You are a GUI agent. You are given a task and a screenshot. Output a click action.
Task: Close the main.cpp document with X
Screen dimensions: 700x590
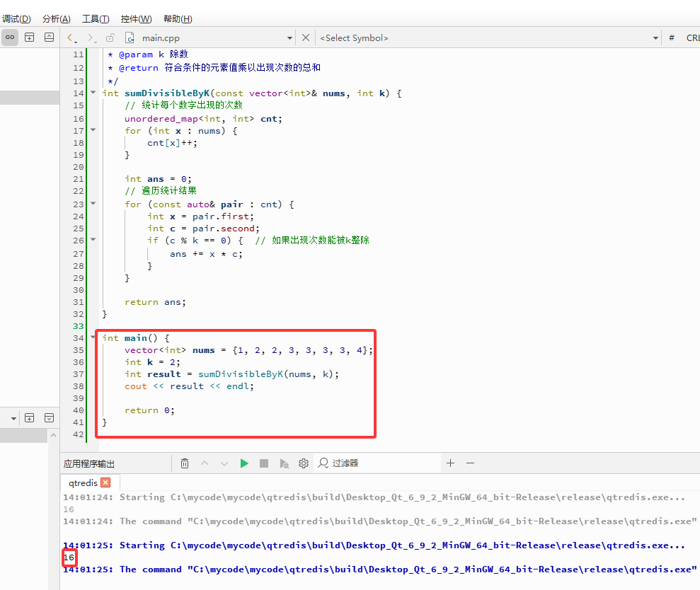pos(306,37)
